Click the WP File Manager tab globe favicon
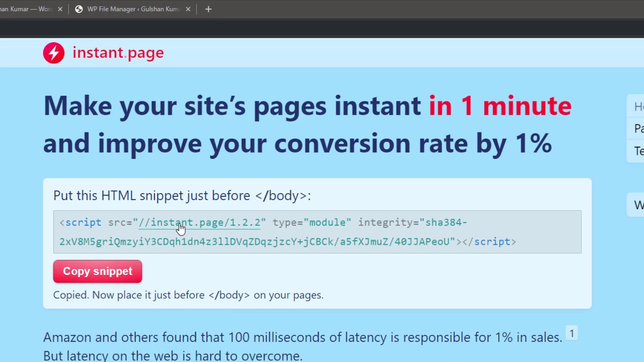Screen dimensions: 644x362 point(78,9)
